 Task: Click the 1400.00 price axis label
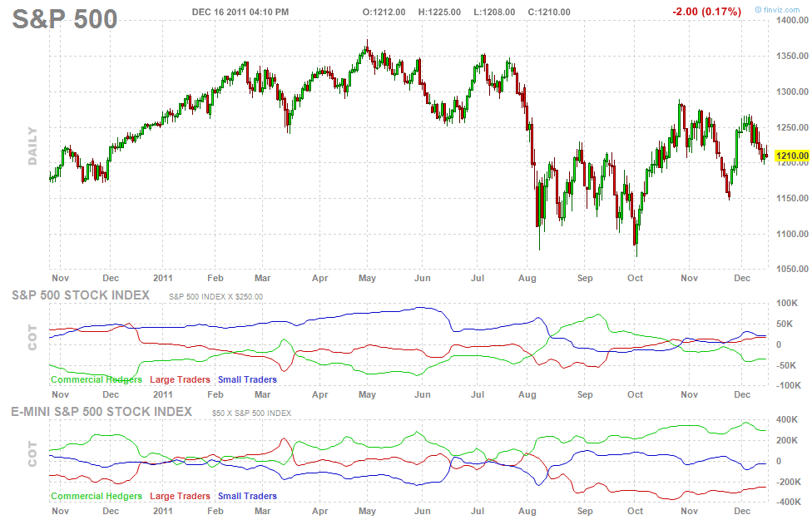pyautogui.click(x=792, y=20)
